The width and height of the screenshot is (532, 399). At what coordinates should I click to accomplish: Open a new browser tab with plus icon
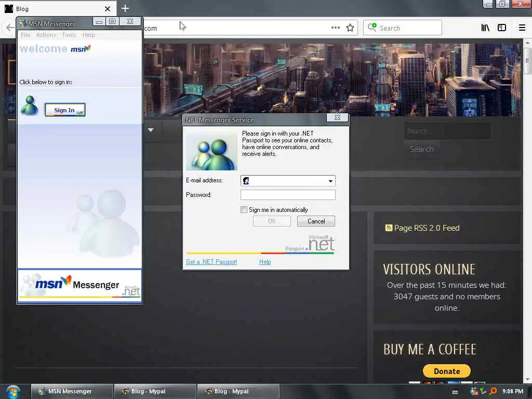click(125, 8)
